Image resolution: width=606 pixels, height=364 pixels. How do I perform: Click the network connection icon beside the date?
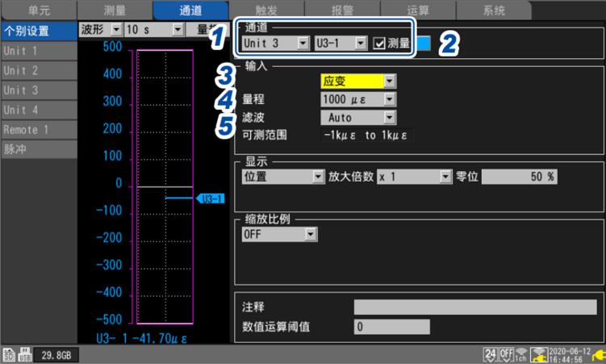538,354
